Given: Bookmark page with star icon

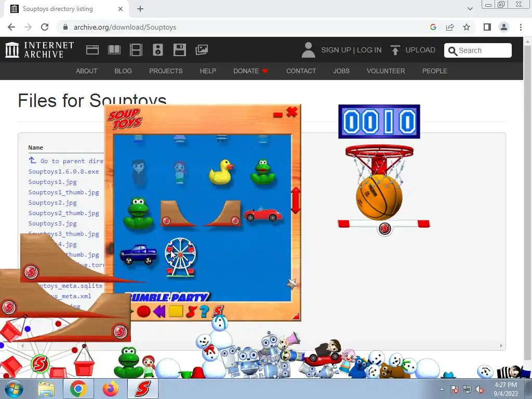Looking at the screenshot, I should [x=467, y=27].
